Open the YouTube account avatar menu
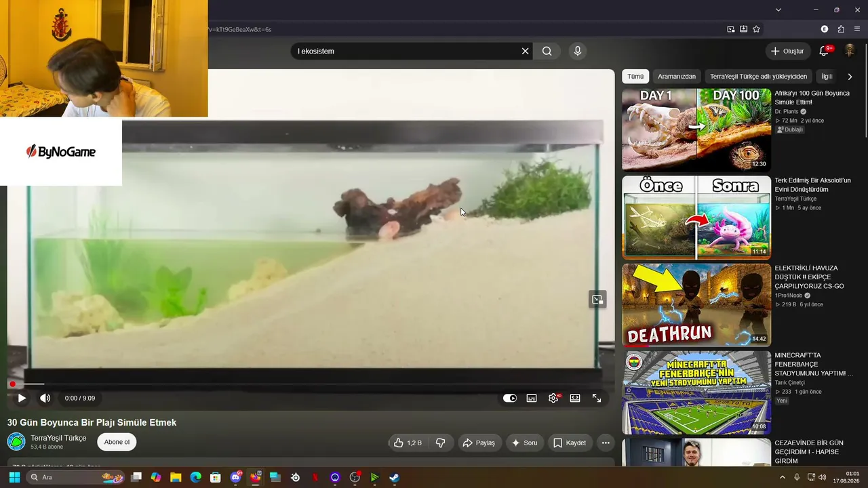Image resolution: width=868 pixels, height=488 pixels. (x=850, y=51)
